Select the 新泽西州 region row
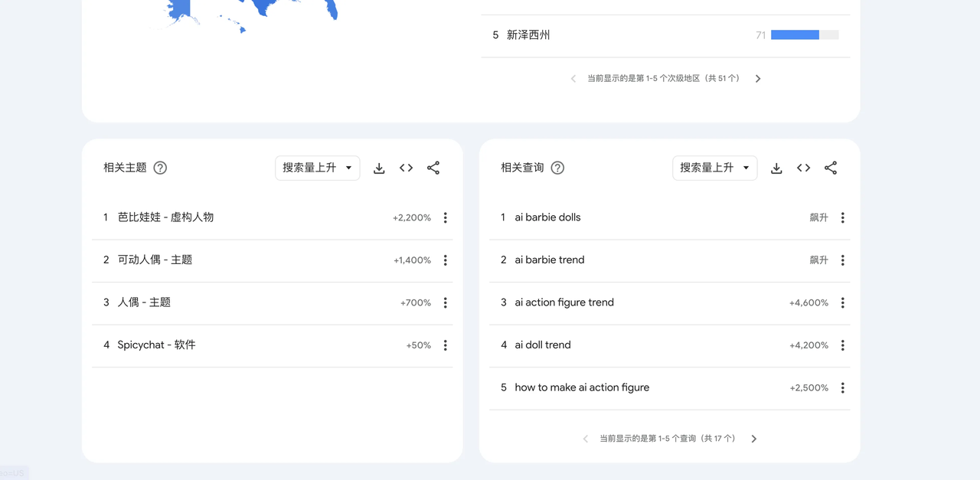This screenshot has height=480, width=980. pyautogui.click(x=665, y=35)
